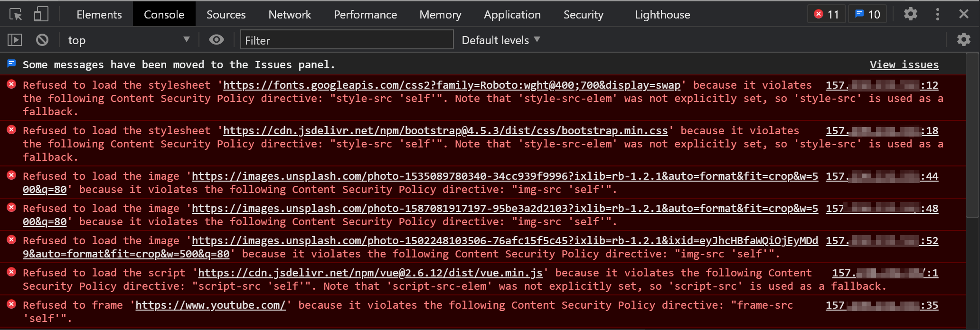Switch to the Network tab

[x=290, y=14]
